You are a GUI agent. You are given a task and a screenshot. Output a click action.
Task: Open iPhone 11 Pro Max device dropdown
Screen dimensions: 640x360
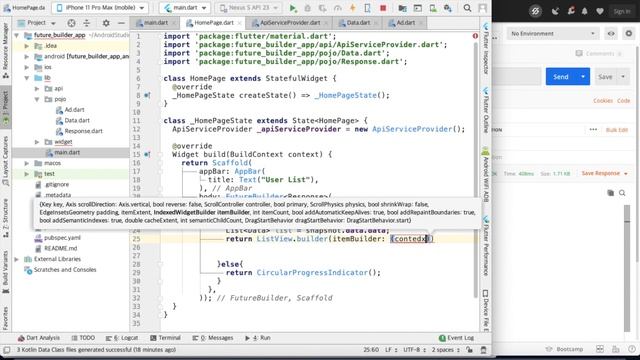click(x=100, y=8)
